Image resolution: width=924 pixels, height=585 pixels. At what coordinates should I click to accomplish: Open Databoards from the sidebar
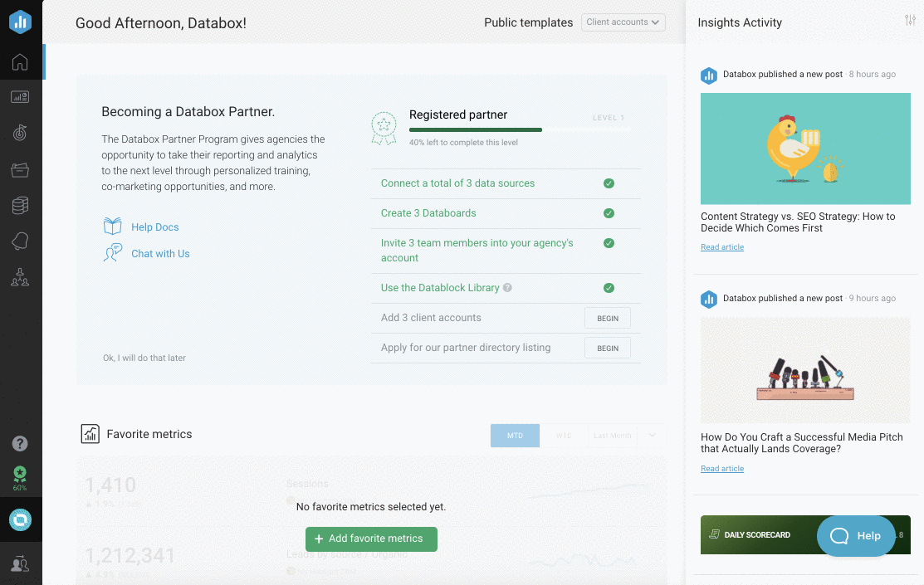pyautogui.click(x=20, y=97)
